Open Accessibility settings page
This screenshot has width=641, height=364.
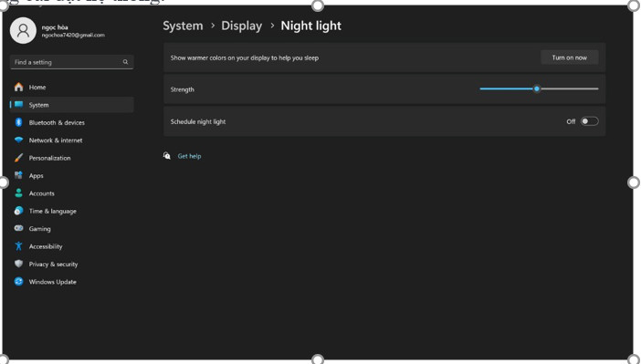click(x=71, y=246)
